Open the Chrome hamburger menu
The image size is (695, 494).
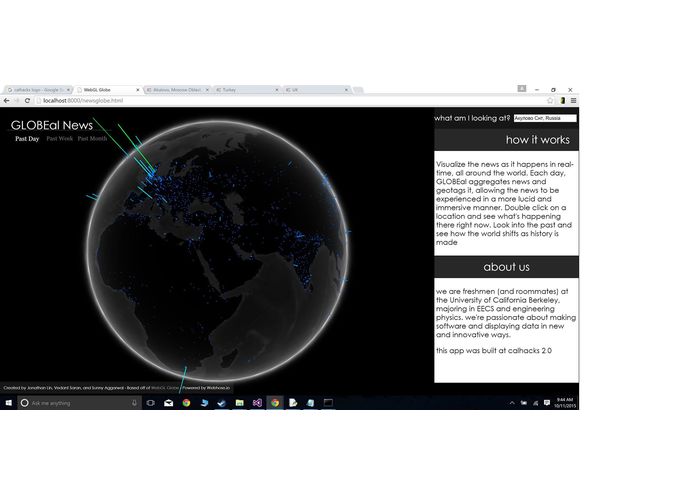coord(573,101)
